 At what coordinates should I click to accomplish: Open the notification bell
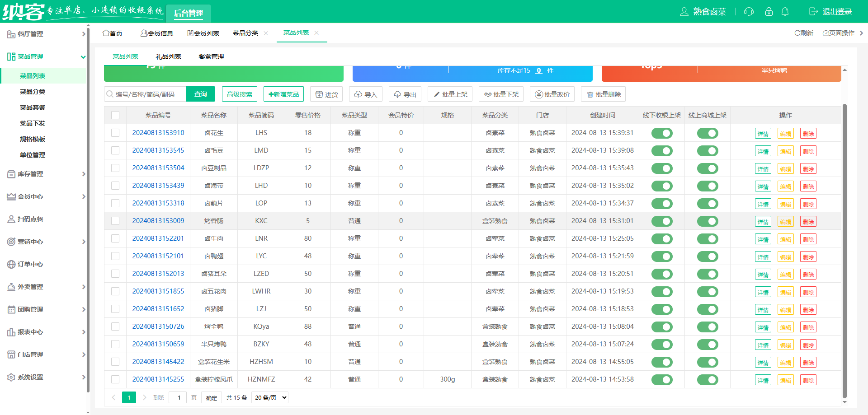coord(785,12)
